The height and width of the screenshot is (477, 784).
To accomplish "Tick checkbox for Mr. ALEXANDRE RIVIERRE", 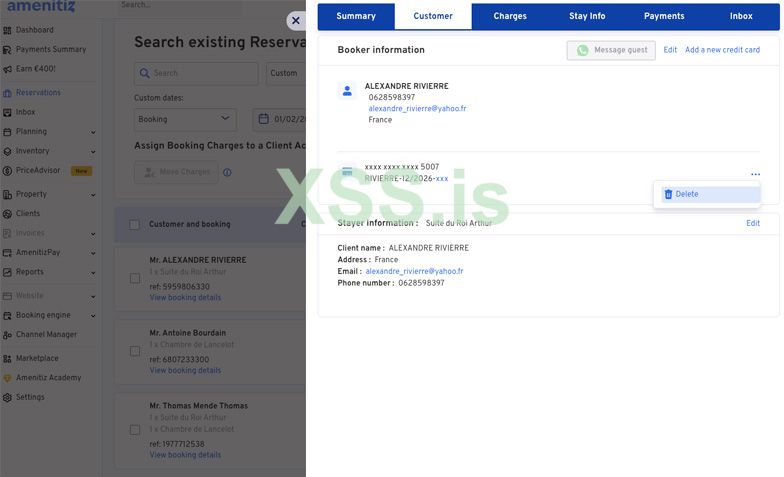I will [135, 278].
